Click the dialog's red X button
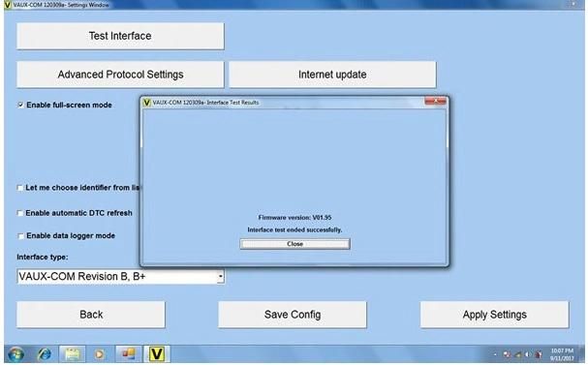 tap(435, 102)
